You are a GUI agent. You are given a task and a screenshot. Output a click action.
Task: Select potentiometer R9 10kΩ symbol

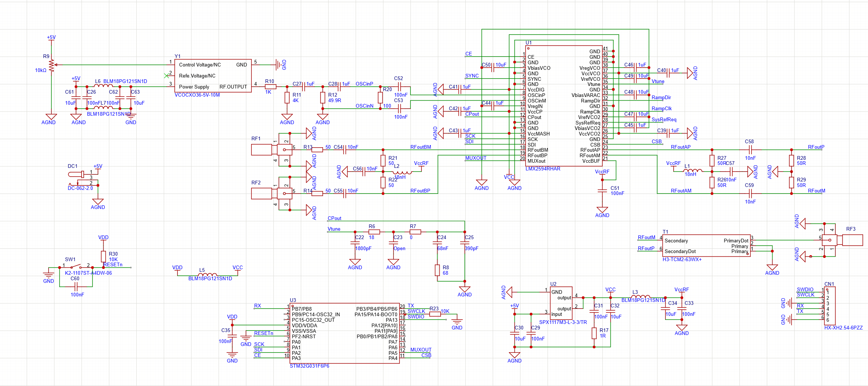pyautogui.click(x=52, y=65)
